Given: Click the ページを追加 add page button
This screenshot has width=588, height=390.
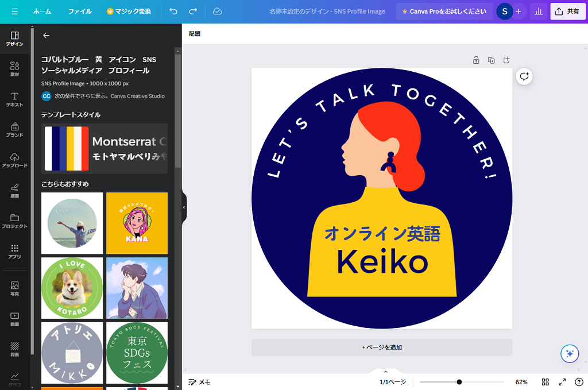Looking at the screenshot, I should [382, 347].
